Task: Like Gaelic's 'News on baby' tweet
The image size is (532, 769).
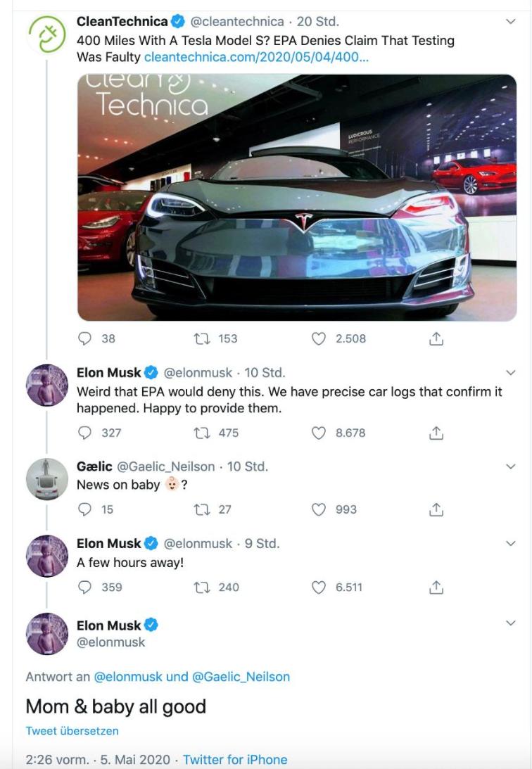Action: tap(319, 509)
